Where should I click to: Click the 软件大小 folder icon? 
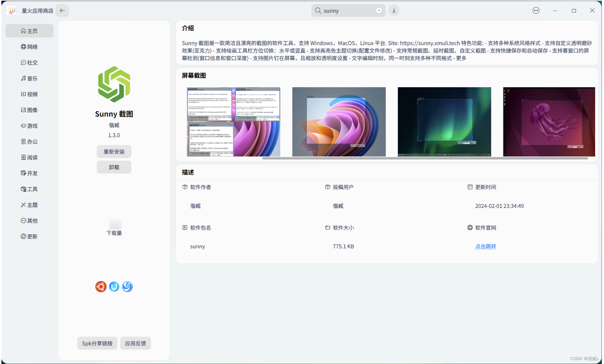point(328,228)
